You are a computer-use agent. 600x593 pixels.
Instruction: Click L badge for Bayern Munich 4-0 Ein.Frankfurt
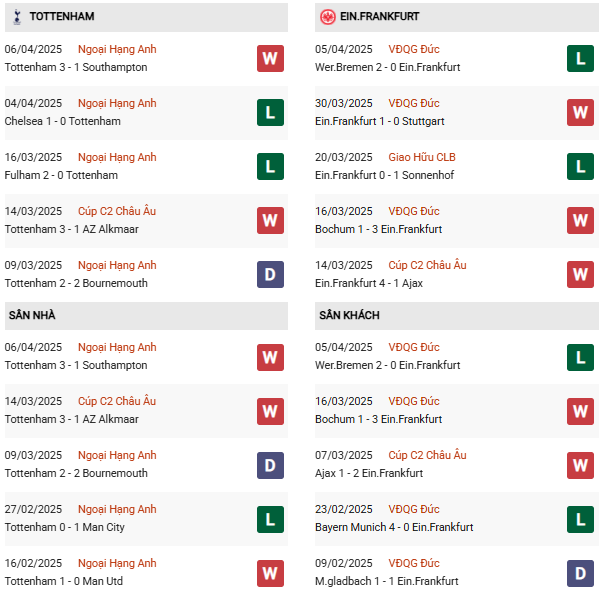pyautogui.click(x=580, y=518)
